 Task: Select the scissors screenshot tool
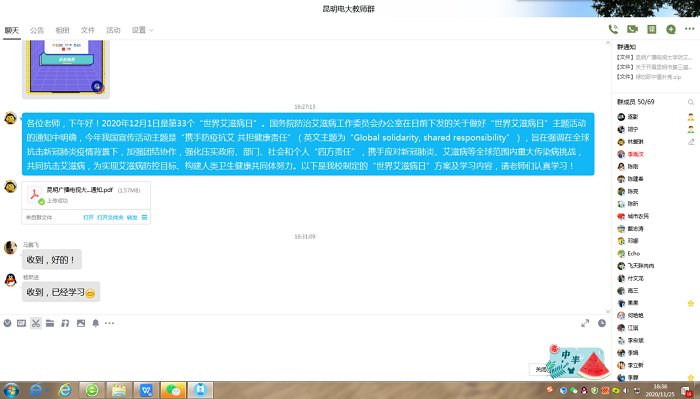click(x=36, y=323)
